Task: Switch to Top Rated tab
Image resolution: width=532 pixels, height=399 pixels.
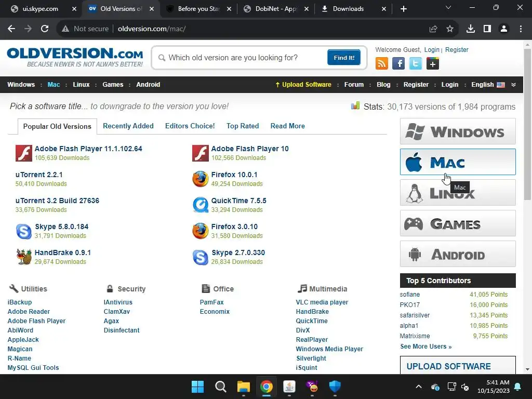Action: click(x=243, y=126)
